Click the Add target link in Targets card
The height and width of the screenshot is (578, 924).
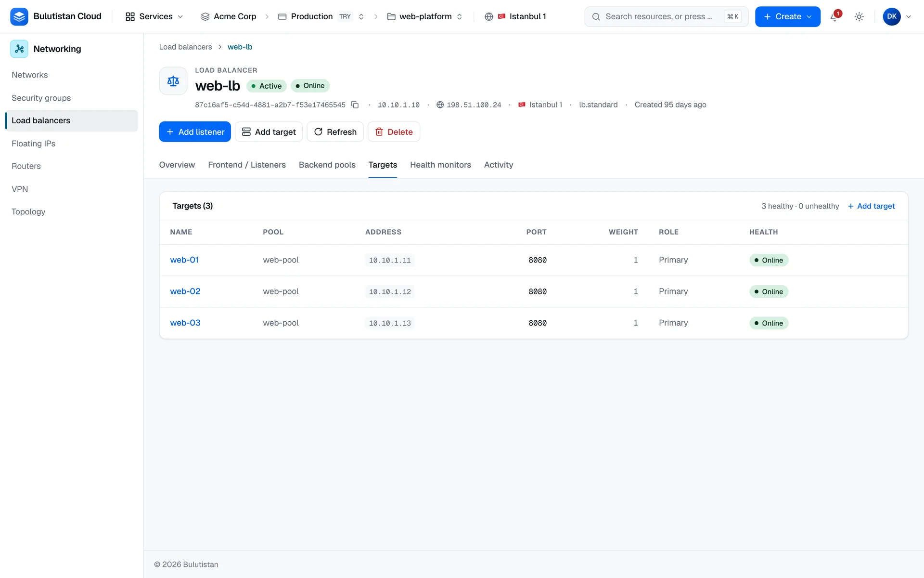(871, 206)
